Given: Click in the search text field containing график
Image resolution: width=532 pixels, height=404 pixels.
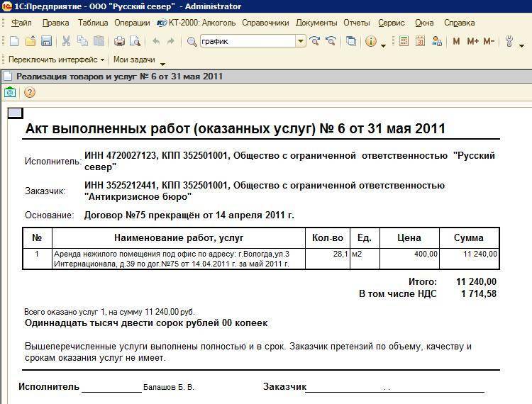Looking at the screenshot, I should coord(247,42).
